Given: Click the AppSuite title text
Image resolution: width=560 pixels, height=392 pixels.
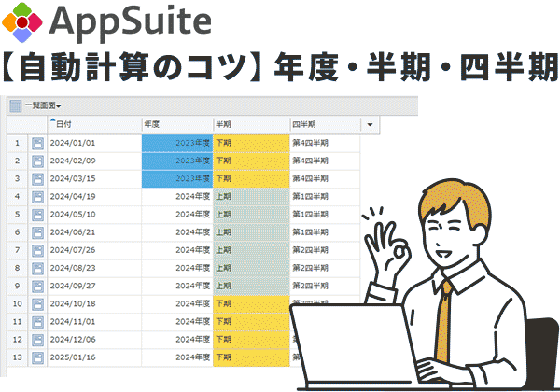Looking at the screenshot, I should [x=130, y=22].
